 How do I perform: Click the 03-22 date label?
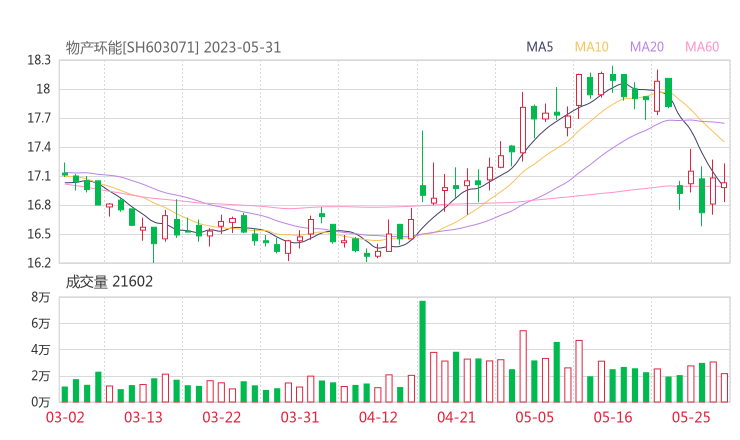(x=221, y=417)
